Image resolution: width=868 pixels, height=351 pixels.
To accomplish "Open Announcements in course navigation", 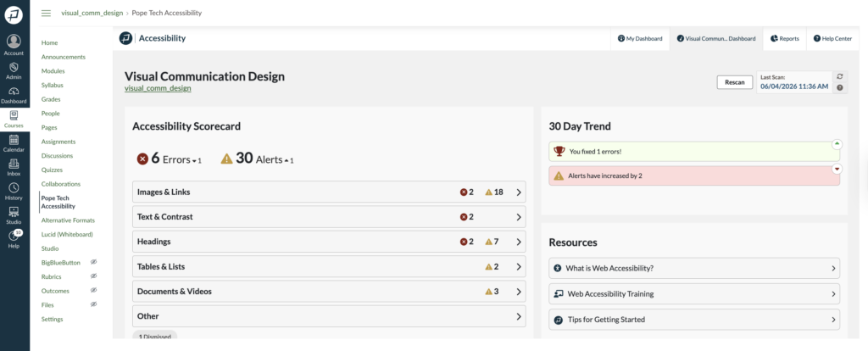I will 63,57.
